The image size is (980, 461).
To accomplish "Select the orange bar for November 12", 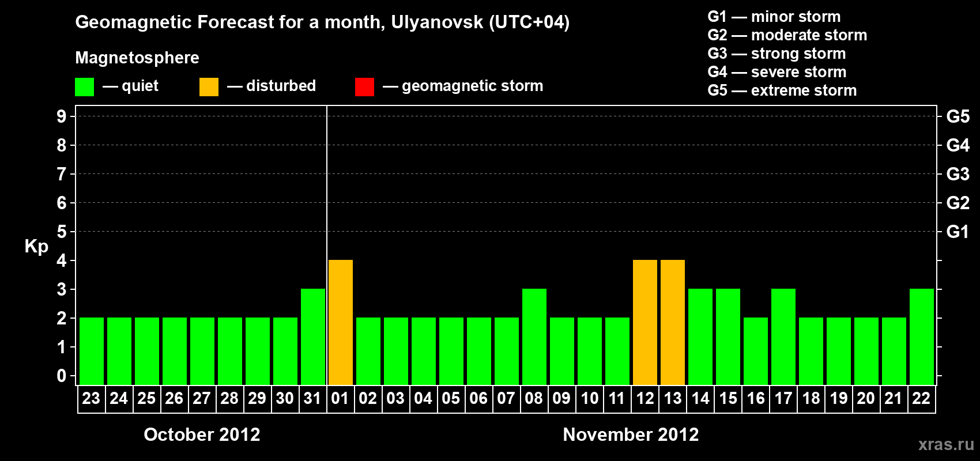I will [645, 322].
